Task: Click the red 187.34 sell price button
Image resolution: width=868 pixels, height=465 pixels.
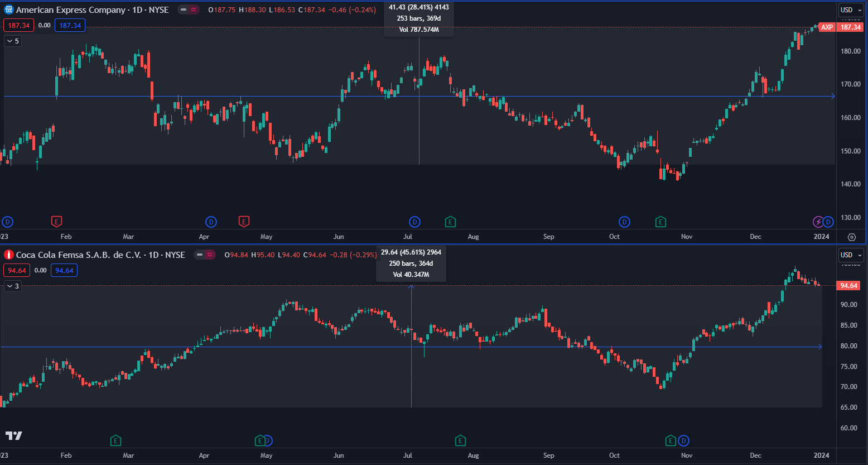Action: tap(19, 26)
